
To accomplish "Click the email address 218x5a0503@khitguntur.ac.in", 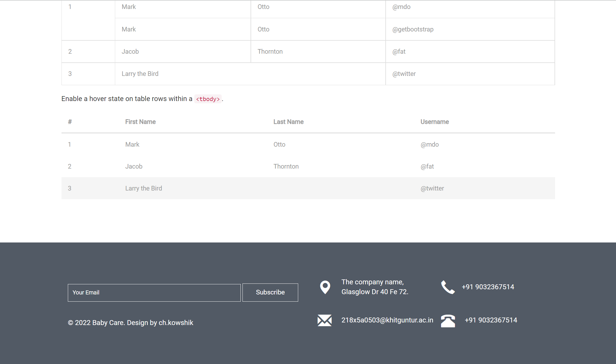I will (387, 320).
